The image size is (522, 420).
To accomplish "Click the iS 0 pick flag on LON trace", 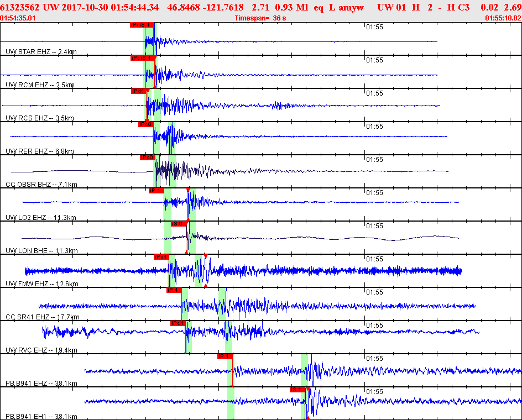I will [179, 224].
